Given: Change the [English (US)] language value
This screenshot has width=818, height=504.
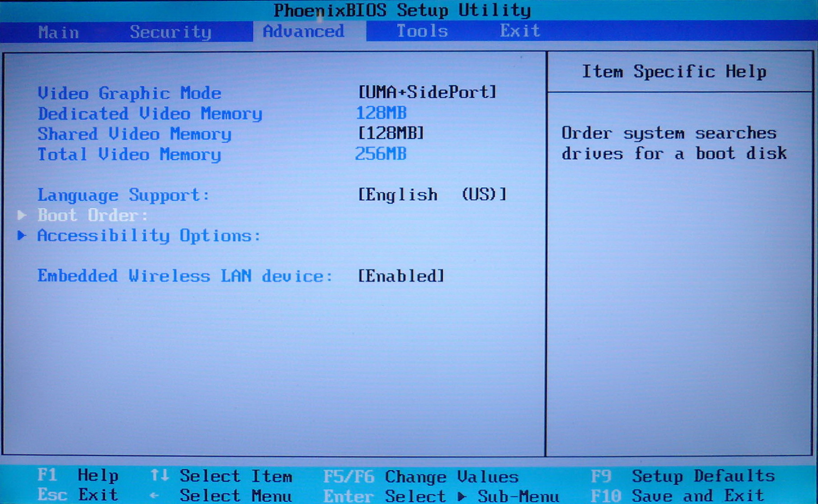Looking at the screenshot, I should (432, 195).
